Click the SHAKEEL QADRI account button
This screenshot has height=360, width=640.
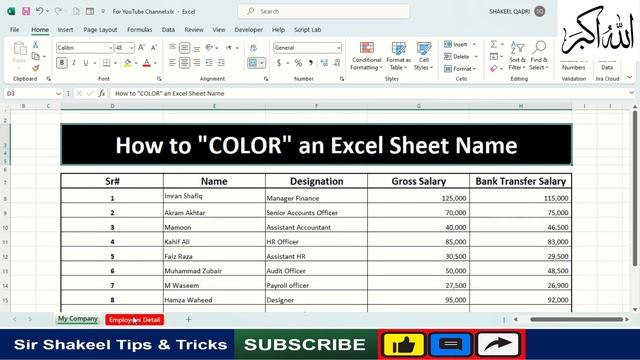click(517, 11)
